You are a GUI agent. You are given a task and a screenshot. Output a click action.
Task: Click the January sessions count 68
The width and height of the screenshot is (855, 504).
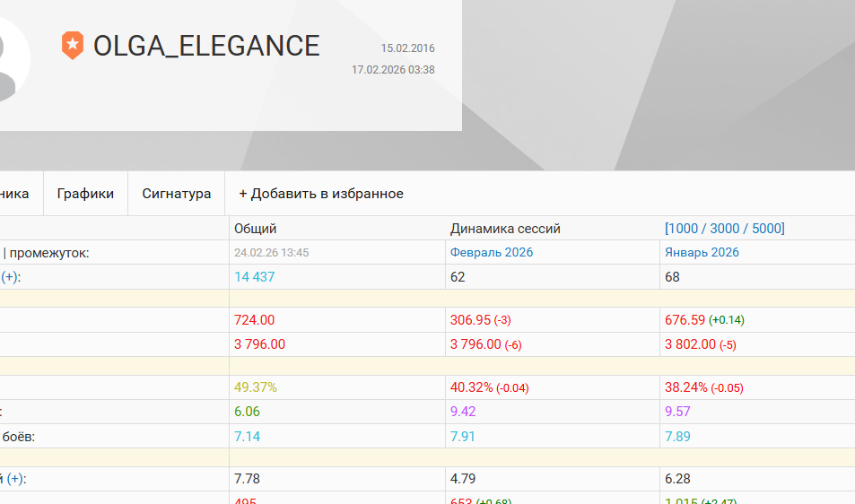pos(672,277)
